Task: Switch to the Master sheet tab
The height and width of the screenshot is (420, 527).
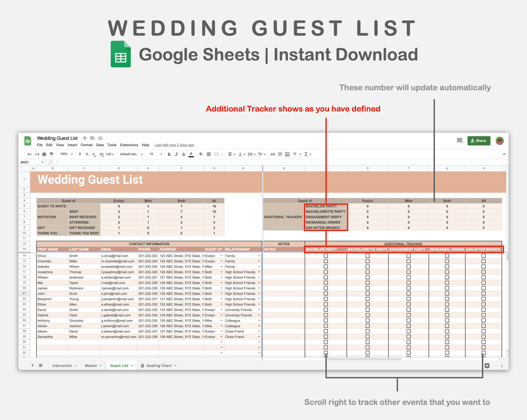Action: pyautogui.click(x=91, y=365)
